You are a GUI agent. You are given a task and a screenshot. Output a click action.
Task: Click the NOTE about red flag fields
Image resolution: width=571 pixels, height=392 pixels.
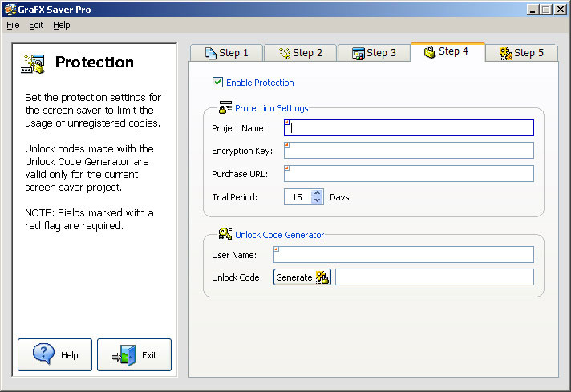[x=89, y=219]
